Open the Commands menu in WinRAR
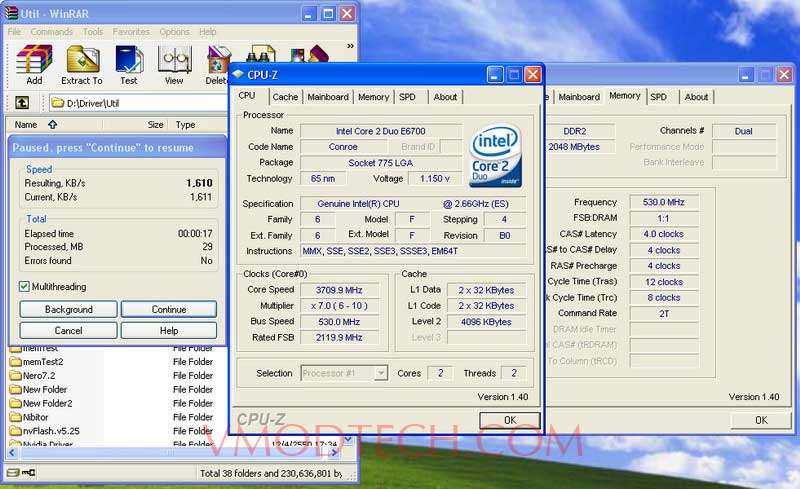This screenshot has width=800, height=489. pyautogui.click(x=52, y=32)
